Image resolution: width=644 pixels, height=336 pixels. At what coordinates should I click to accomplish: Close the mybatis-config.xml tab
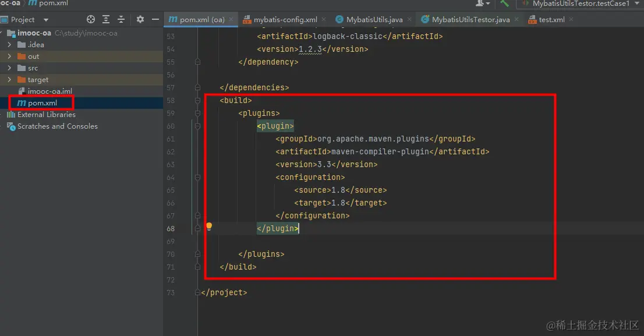(x=324, y=19)
